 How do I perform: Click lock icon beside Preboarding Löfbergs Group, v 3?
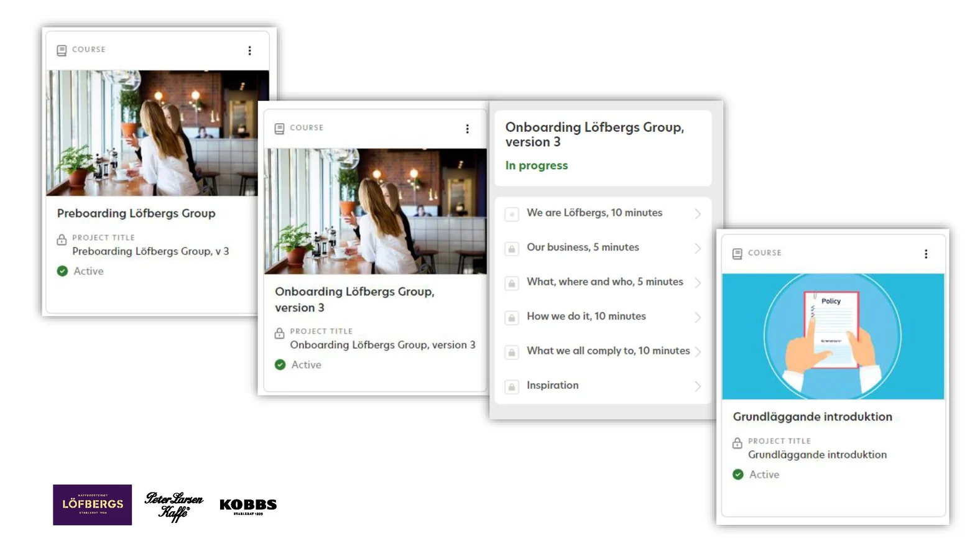coord(62,239)
